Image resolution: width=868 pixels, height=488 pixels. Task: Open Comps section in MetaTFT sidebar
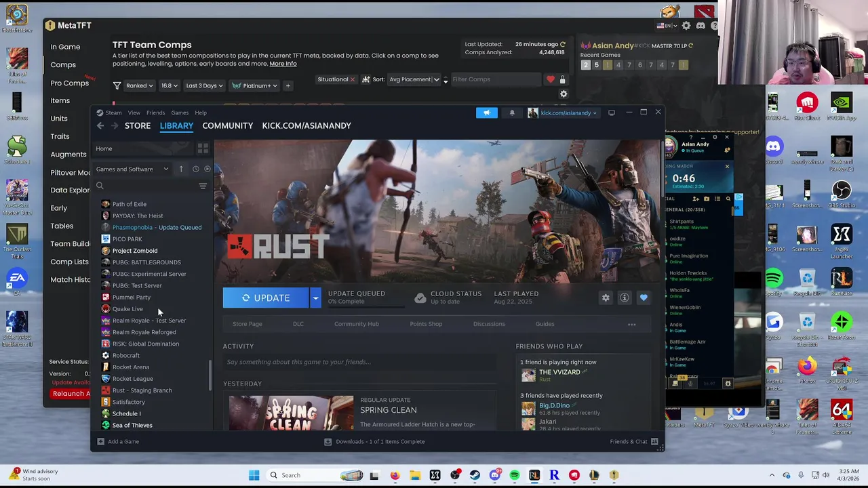tap(63, 65)
